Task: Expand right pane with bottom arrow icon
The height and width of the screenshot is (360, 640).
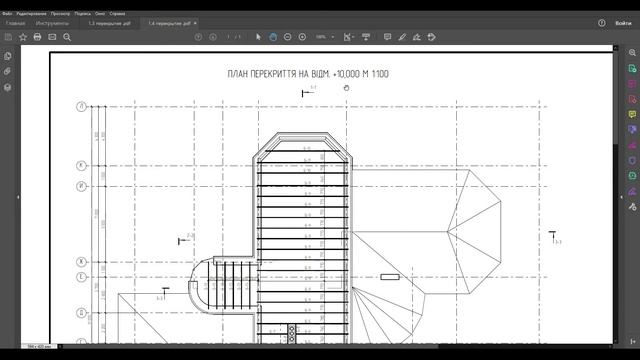Action: [x=633, y=341]
